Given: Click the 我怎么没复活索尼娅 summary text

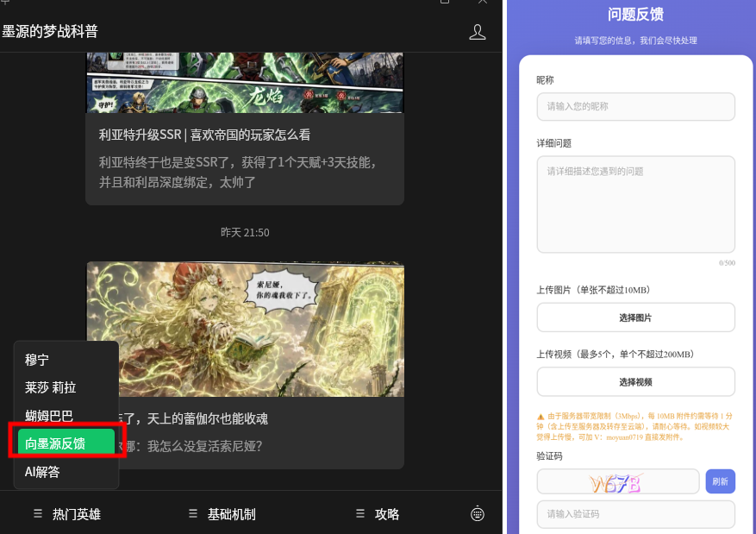Looking at the screenshot, I should point(191,446).
